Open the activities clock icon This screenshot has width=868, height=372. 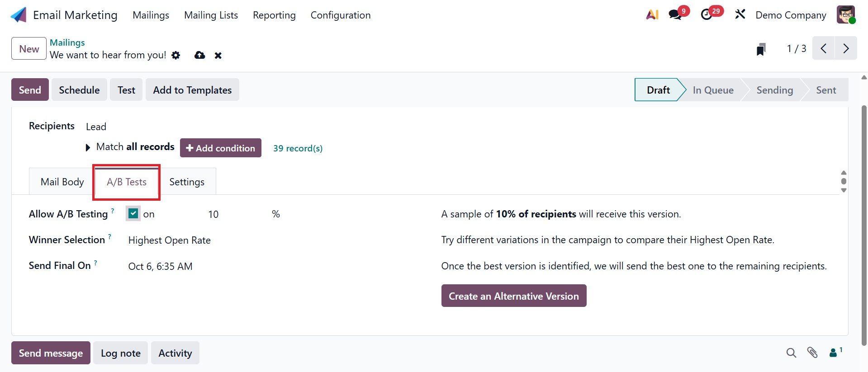click(x=707, y=15)
